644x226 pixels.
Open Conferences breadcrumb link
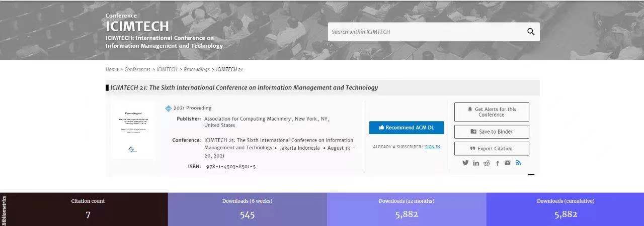pyautogui.click(x=137, y=69)
